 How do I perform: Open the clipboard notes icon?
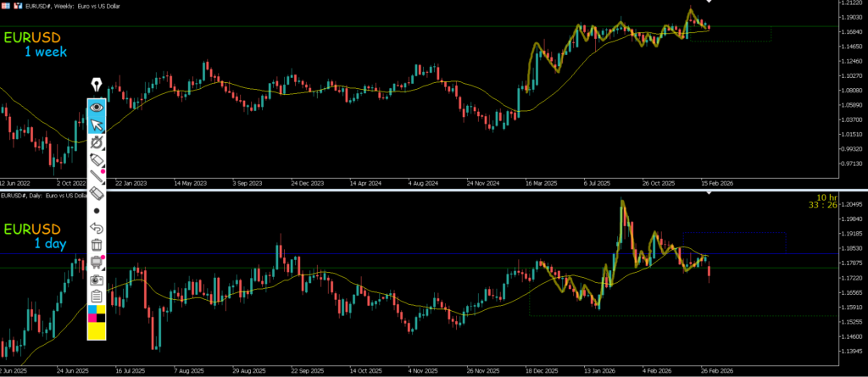[97, 297]
